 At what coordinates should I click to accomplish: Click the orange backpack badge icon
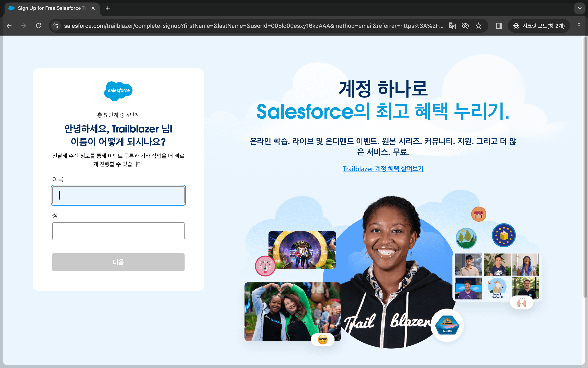(x=479, y=214)
